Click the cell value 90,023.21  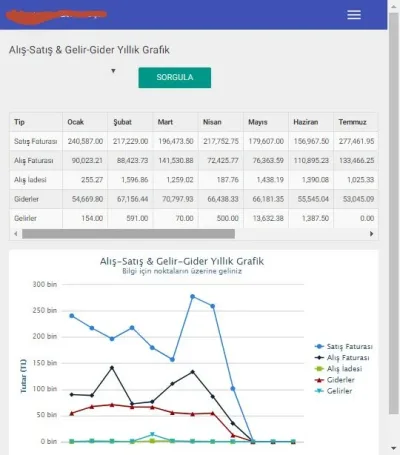click(x=87, y=161)
